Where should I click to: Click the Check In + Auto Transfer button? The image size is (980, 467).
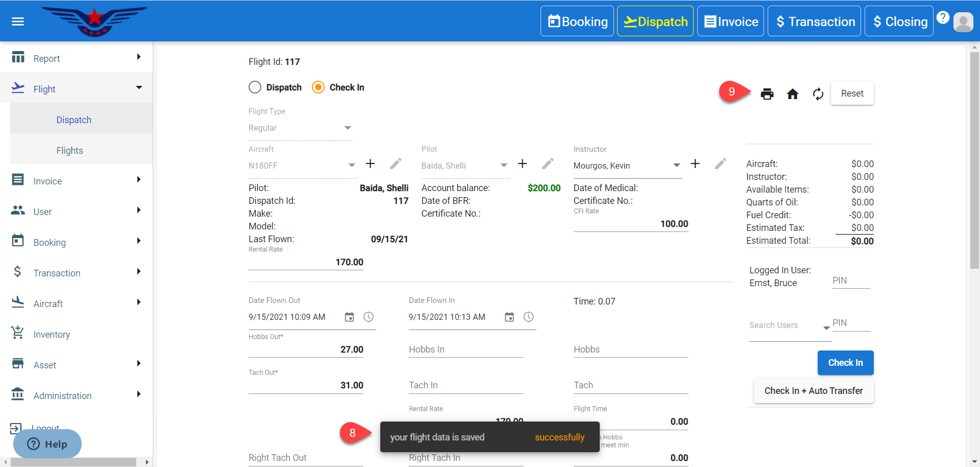[813, 391]
